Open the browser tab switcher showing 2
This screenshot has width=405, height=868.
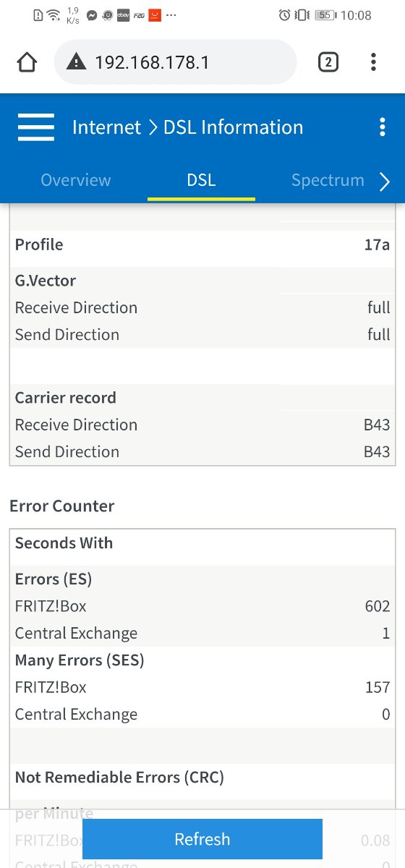coord(328,62)
